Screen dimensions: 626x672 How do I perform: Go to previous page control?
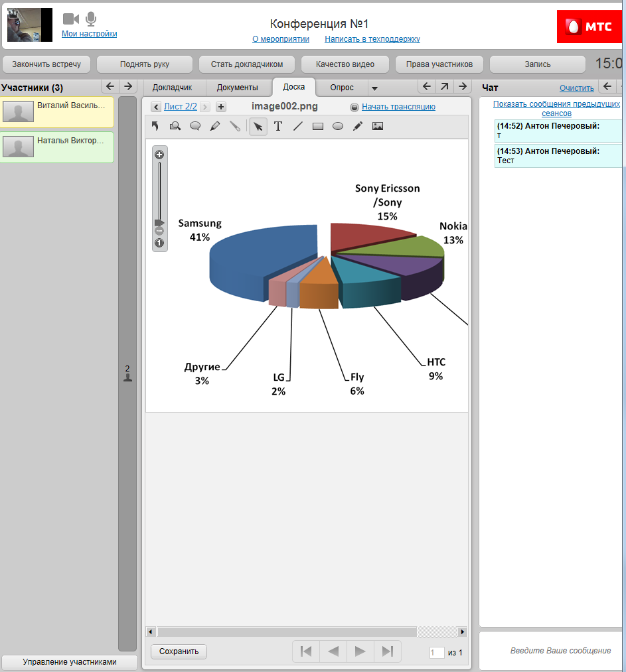coord(333,651)
